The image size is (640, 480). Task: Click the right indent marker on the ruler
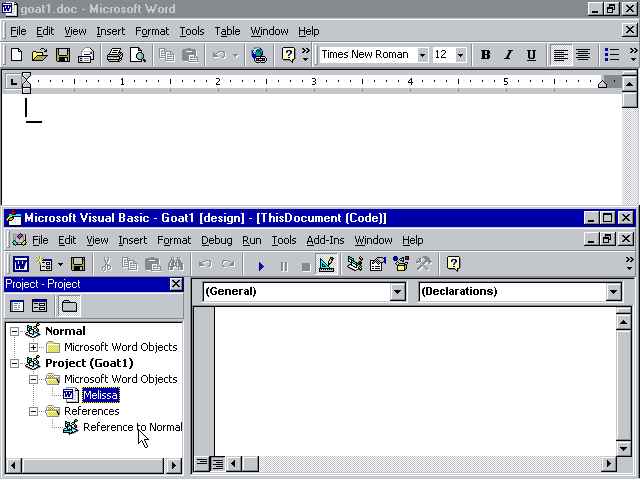[x=602, y=84]
